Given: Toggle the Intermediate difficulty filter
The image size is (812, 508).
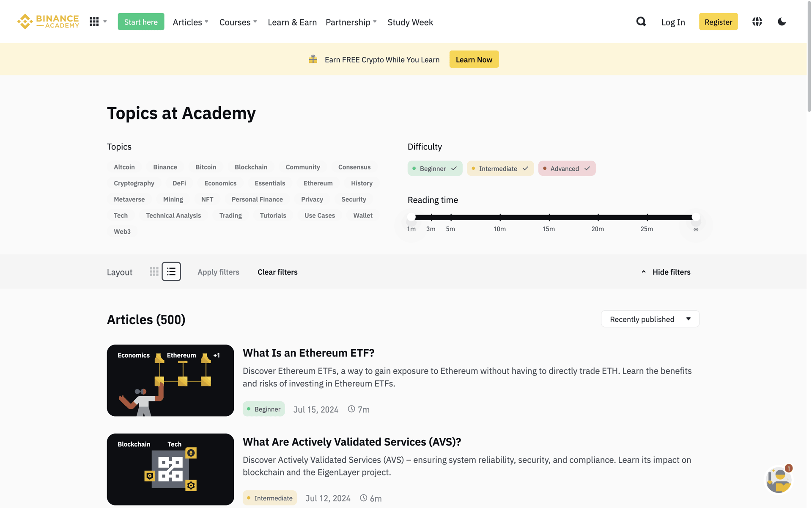Looking at the screenshot, I should [x=500, y=168].
